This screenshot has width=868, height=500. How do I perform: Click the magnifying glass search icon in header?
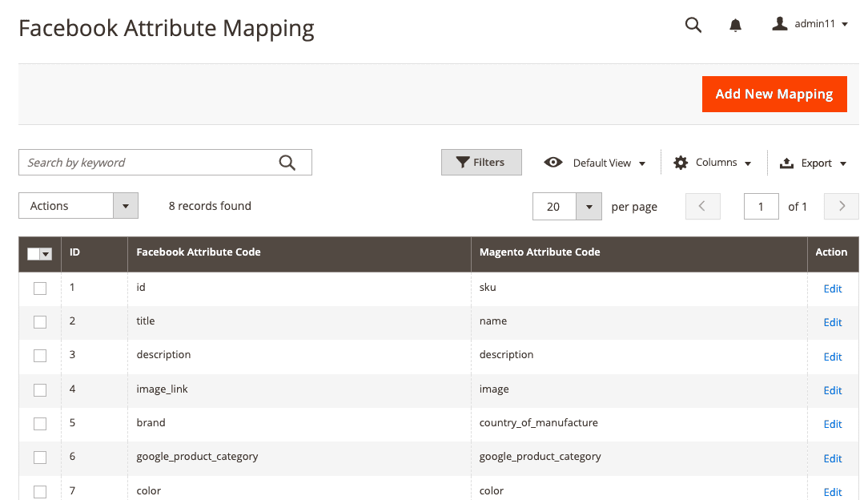693,25
